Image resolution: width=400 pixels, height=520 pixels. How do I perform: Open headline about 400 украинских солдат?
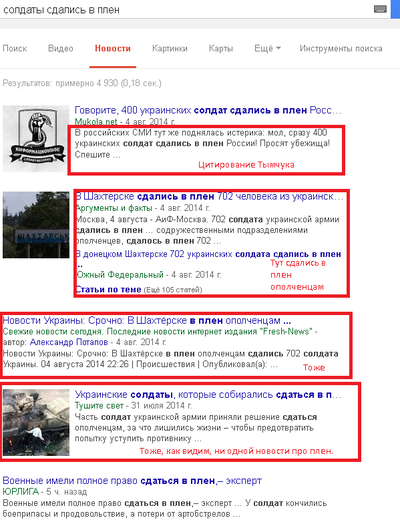(208, 110)
